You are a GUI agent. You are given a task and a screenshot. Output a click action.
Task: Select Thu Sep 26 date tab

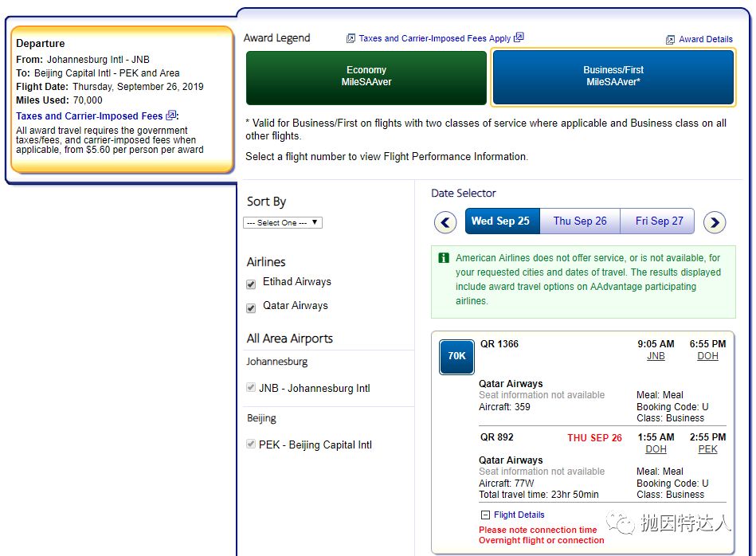580,221
